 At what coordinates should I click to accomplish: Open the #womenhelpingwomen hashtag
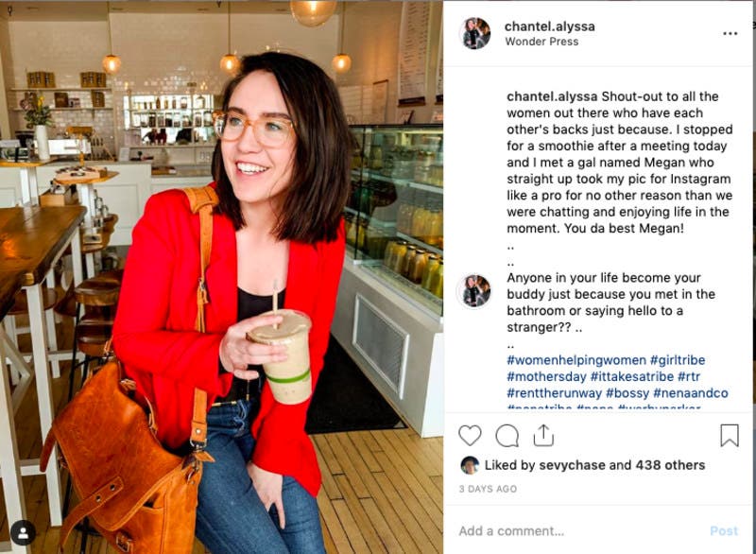coord(576,360)
